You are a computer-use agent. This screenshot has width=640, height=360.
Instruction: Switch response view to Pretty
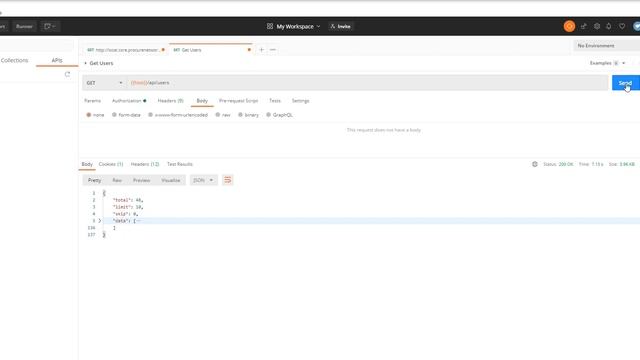pos(94,180)
